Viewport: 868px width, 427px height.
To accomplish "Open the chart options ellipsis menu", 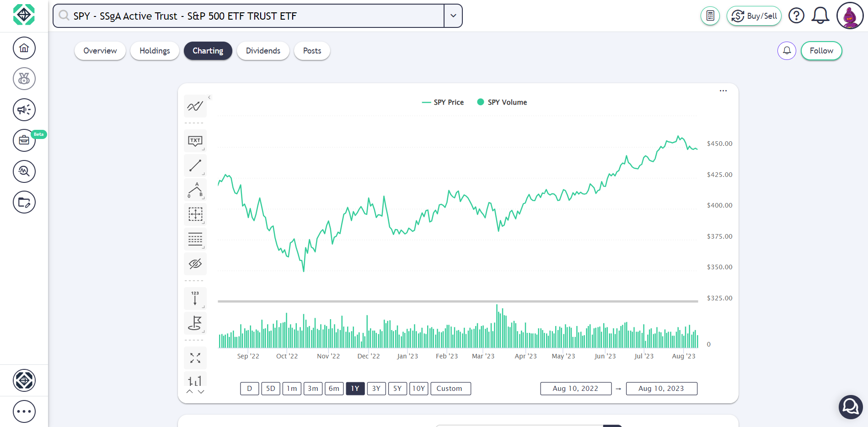I will click(x=723, y=91).
